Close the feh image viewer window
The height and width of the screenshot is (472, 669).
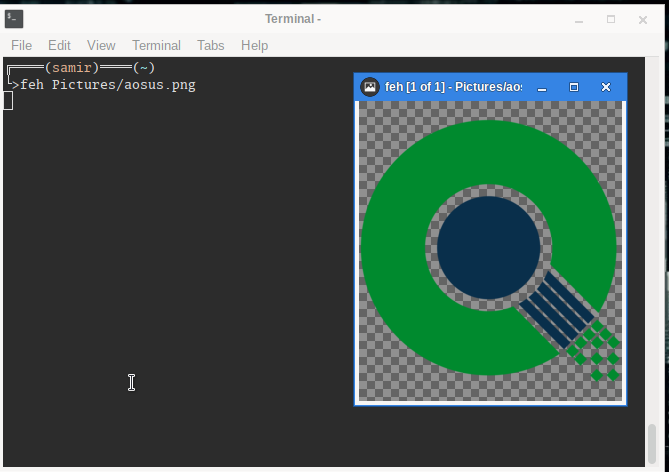click(x=605, y=87)
